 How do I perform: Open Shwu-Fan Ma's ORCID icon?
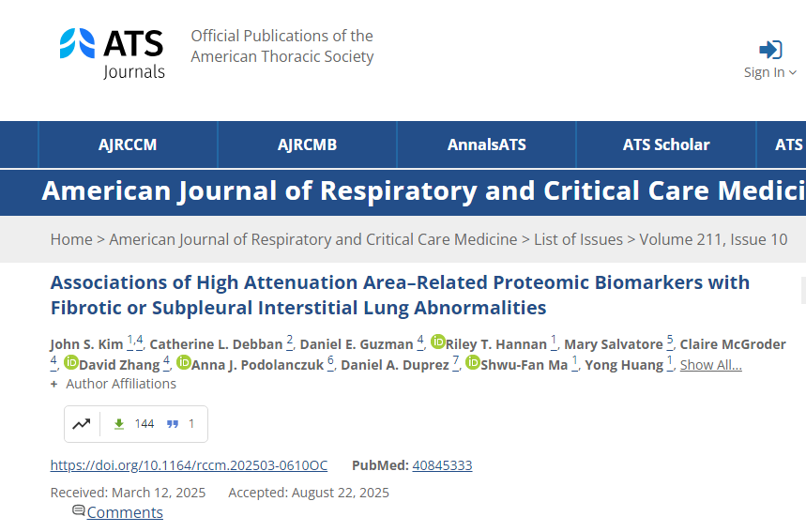coord(473,363)
